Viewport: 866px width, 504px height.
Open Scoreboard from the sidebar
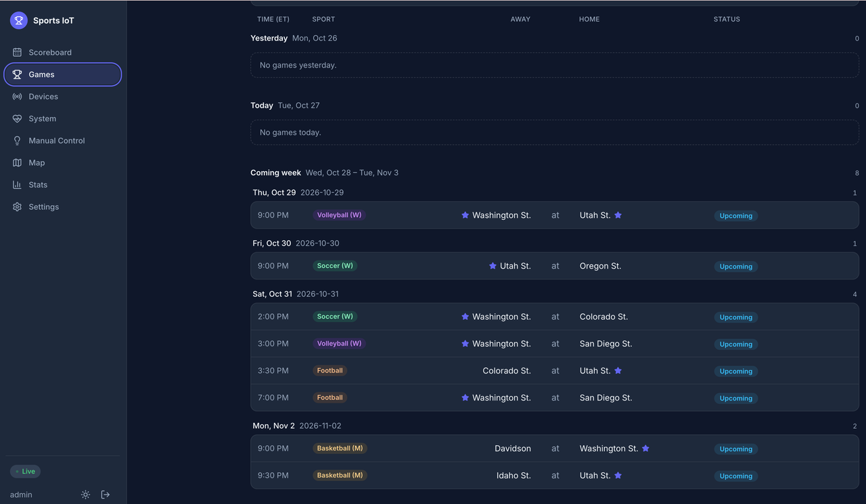coord(63,52)
